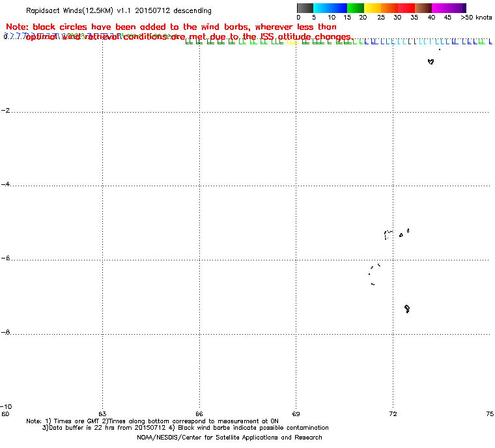Click the '75' longitude axis label
495x448 pixels.
pyautogui.click(x=490, y=413)
